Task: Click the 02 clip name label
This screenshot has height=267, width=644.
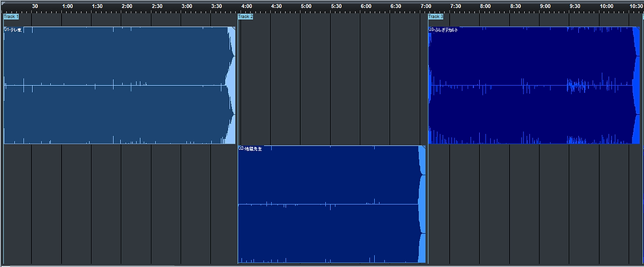Action: (250, 149)
